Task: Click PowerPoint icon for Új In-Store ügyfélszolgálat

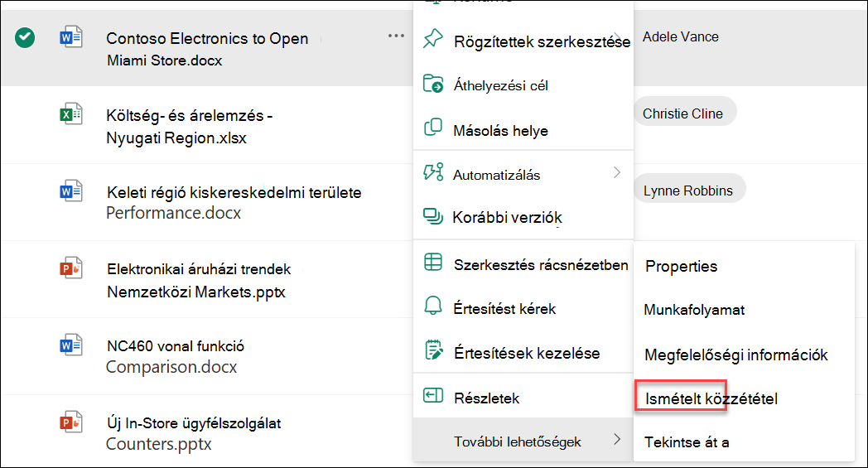Action: point(71,422)
